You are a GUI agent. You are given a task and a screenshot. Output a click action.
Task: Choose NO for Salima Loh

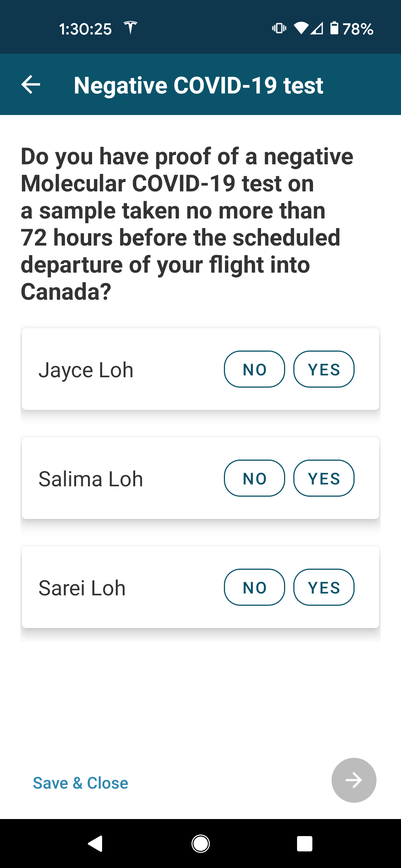point(254,479)
